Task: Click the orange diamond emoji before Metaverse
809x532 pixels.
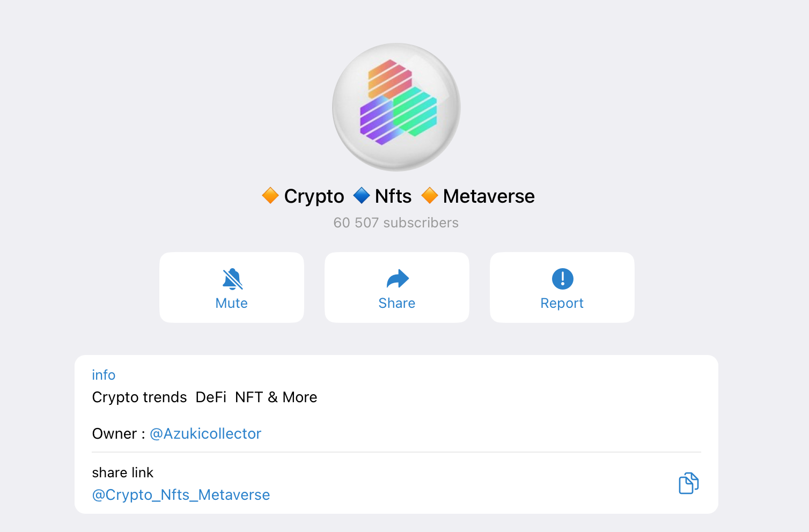Action: click(430, 196)
